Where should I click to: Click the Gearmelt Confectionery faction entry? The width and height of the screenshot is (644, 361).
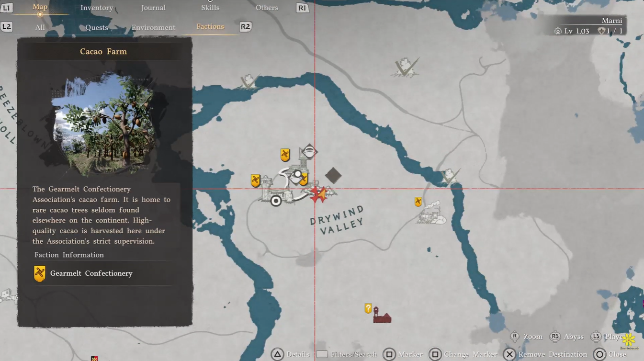(102, 273)
